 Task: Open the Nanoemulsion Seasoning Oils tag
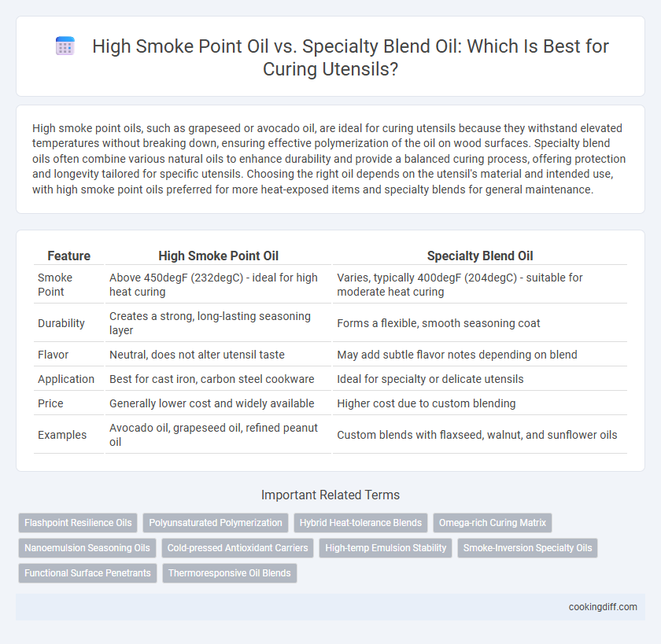(x=87, y=548)
